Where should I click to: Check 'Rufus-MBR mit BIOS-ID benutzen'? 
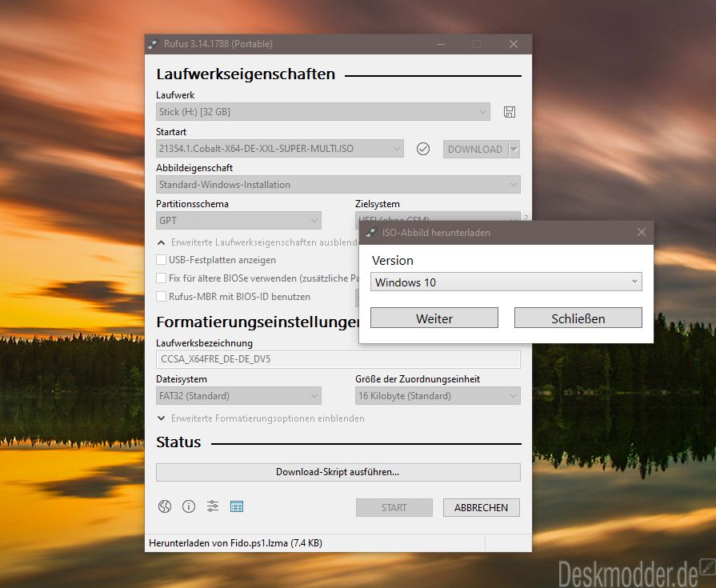point(161,296)
